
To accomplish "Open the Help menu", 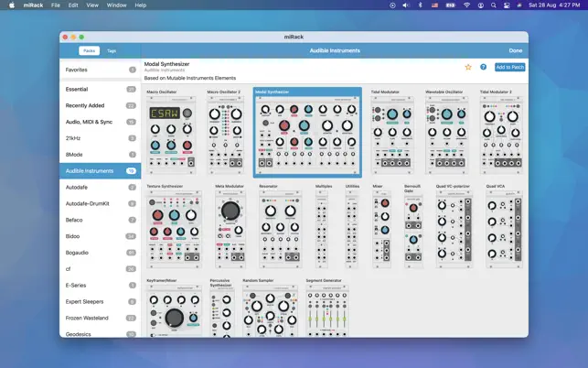I will click(x=141, y=5).
